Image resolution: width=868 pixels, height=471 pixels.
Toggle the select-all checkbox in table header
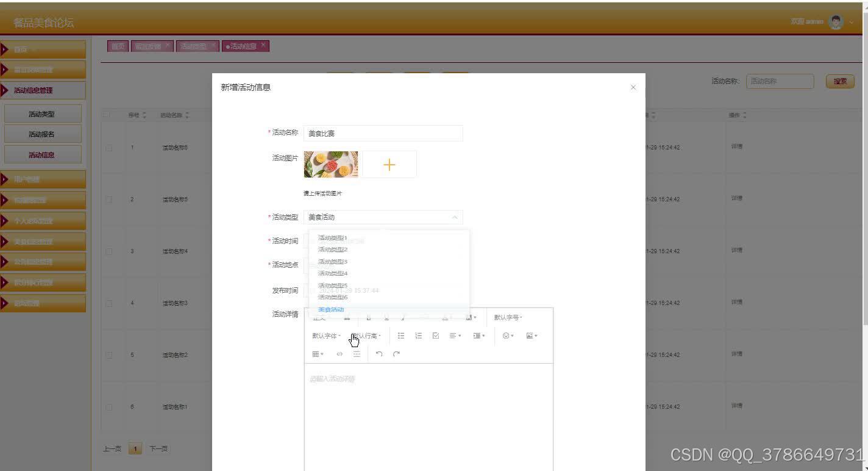point(106,115)
